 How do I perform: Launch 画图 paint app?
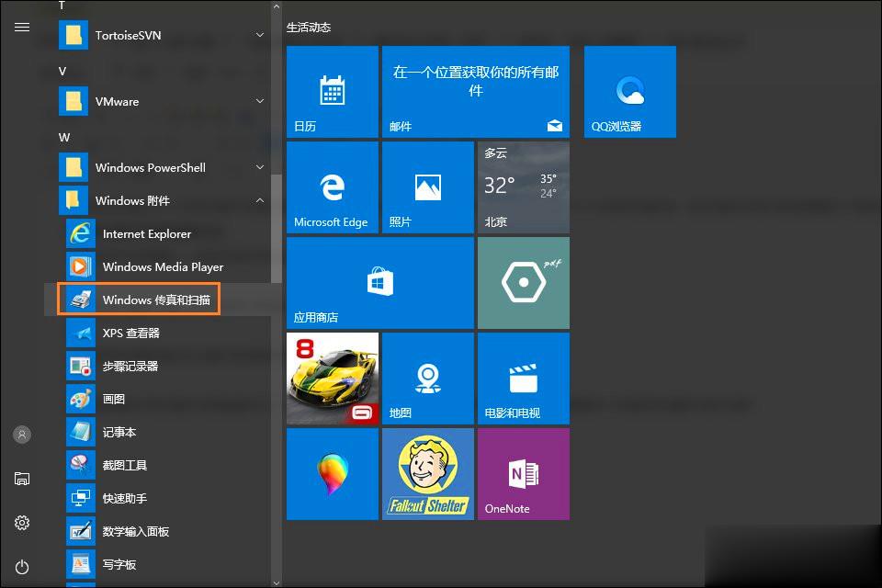(x=164, y=399)
